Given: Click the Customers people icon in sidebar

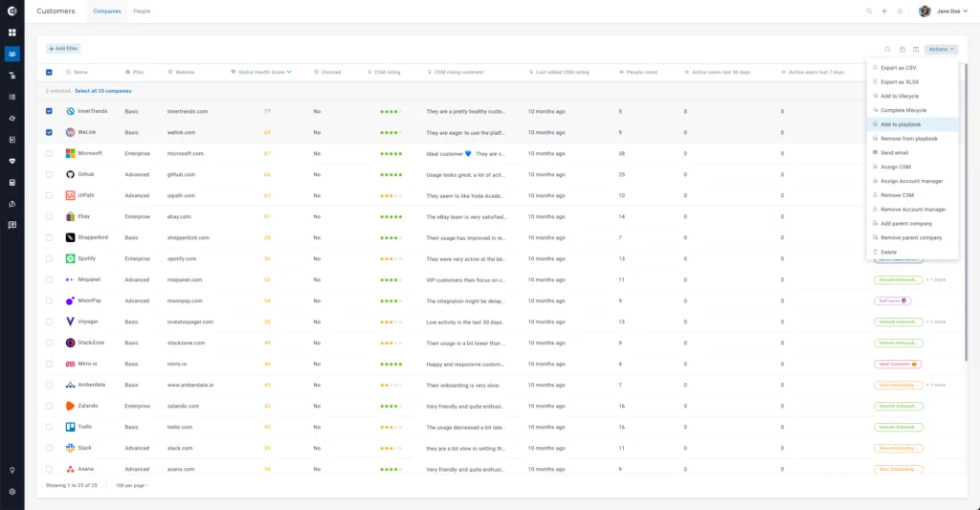Looking at the screenshot, I should pyautogui.click(x=11, y=55).
